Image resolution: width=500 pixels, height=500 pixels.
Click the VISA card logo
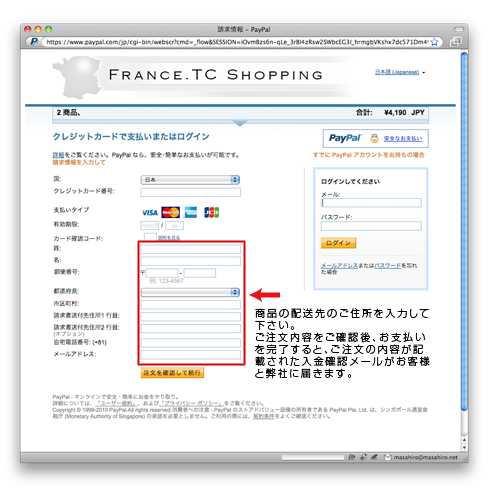click(150, 213)
